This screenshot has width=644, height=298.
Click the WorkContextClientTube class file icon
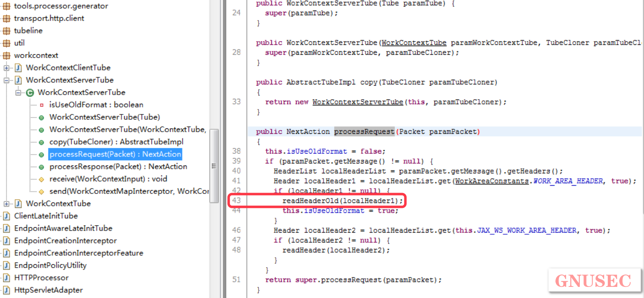click(18, 68)
